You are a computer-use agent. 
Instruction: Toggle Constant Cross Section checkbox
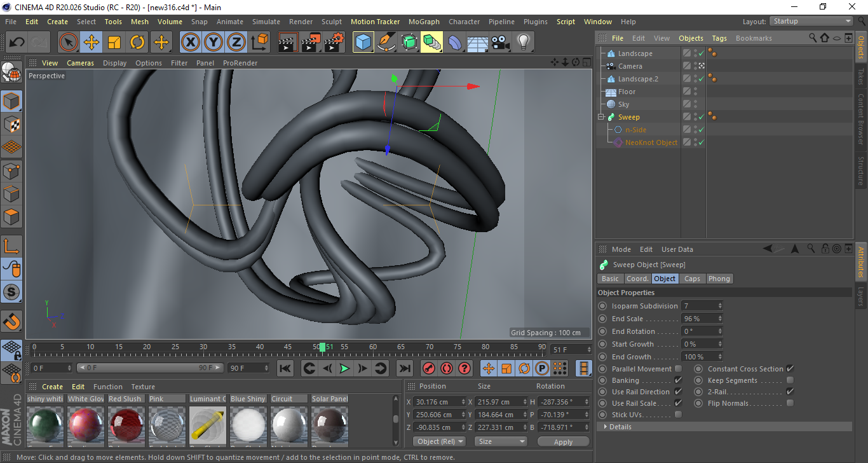pyautogui.click(x=790, y=369)
